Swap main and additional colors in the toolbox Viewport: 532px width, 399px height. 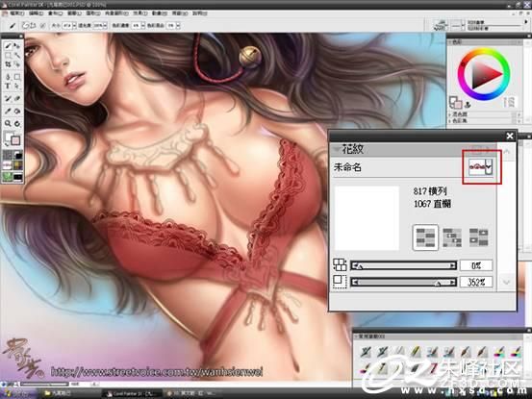[7, 145]
